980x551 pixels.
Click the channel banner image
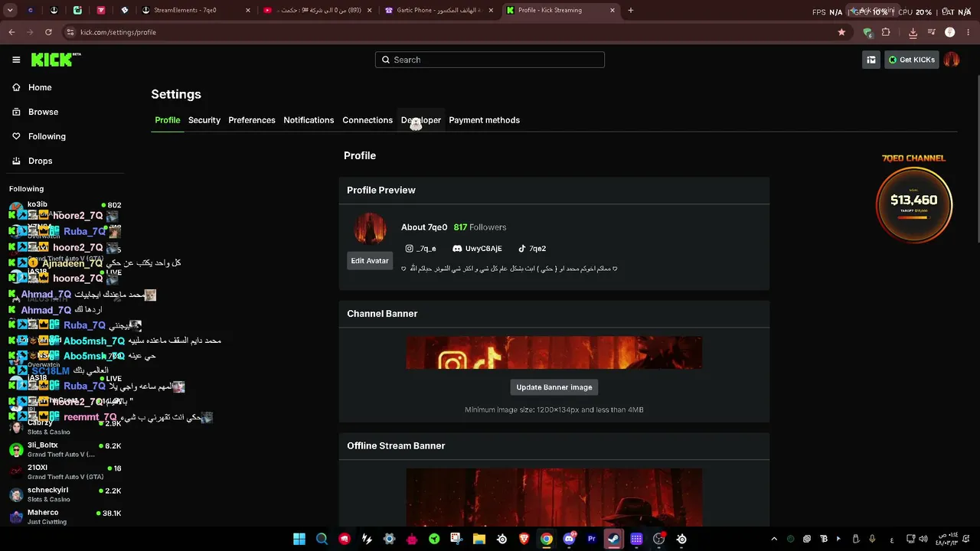(554, 353)
